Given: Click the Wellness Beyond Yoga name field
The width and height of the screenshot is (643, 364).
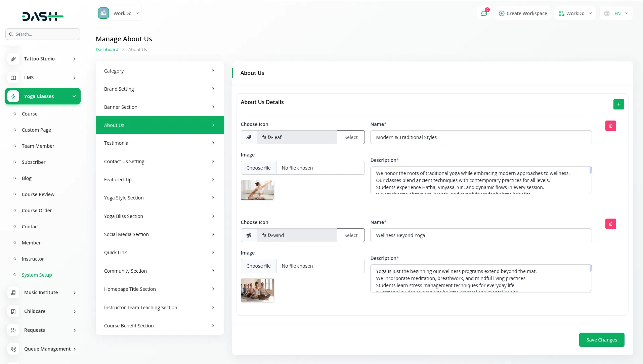Looking at the screenshot, I should (x=481, y=235).
